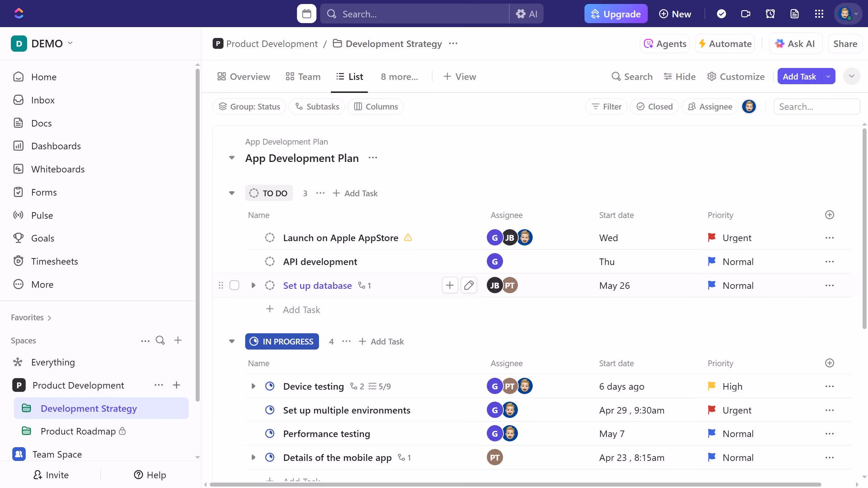Image resolution: width=868 pixels, height=488 pixels.
Task: Toggle the Closed tasks filter
Action: click(x=654, y=106)
